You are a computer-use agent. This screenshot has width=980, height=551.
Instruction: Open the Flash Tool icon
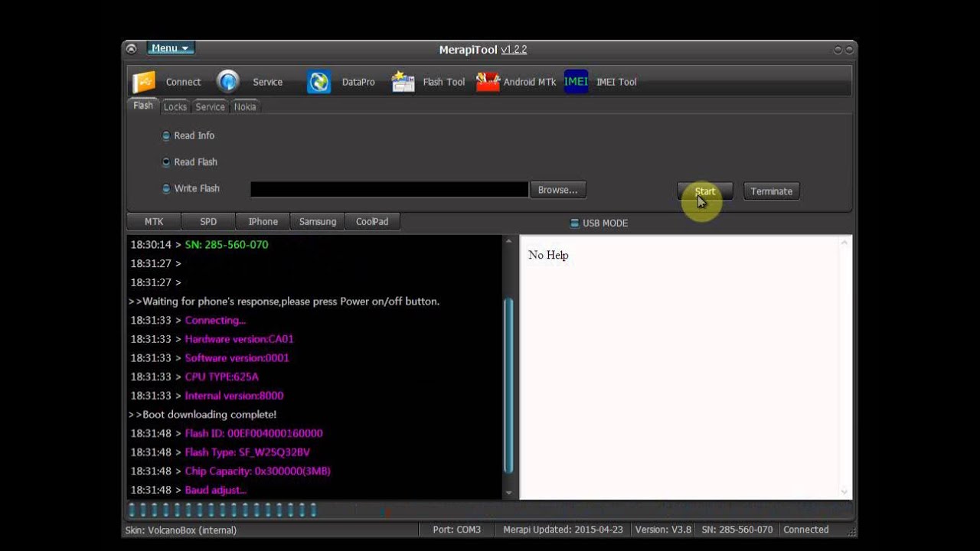coord(403,82)
